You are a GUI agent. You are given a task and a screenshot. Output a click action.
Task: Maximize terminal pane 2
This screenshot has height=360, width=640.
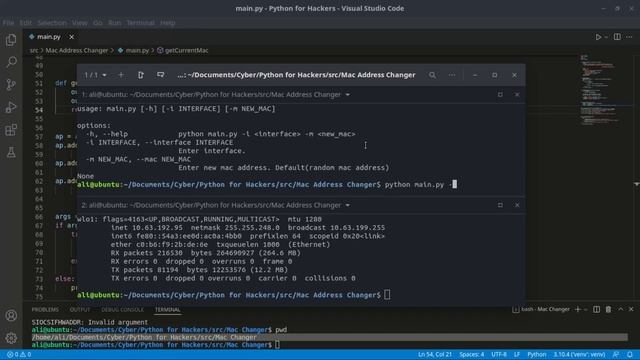pos(500,205)
